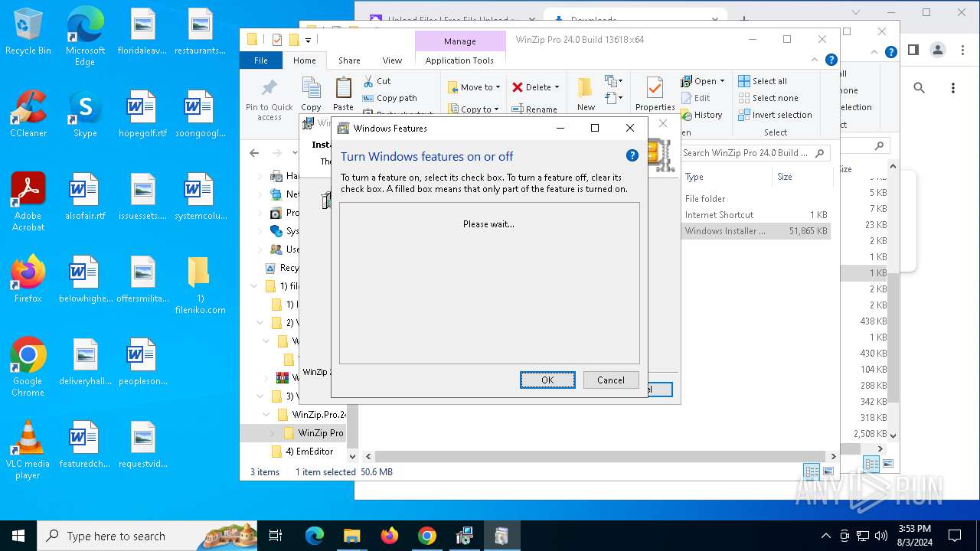Open the Delete dropdown arrow
Viewport: 980px width, 551px height.
click(x=557, y=87)
